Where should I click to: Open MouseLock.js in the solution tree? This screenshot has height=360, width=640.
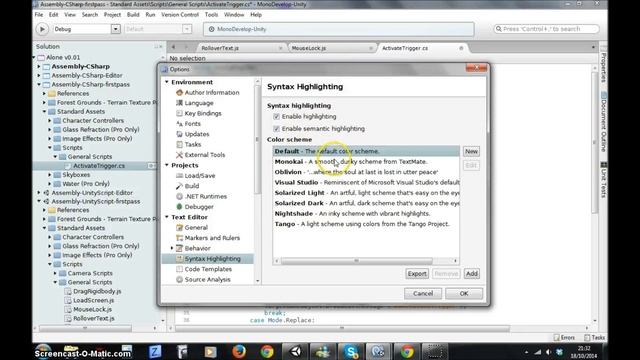point(92,309)
